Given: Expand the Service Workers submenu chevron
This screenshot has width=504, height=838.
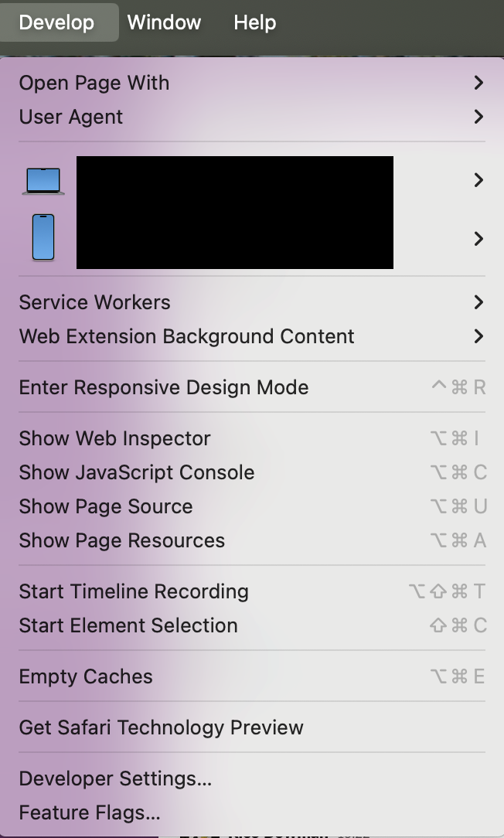Looking at the screenshot, I should pyautogui.click(x=478, y=302).
